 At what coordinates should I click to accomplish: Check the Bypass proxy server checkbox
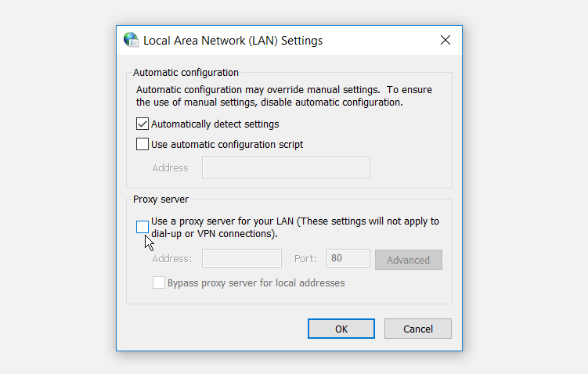point(159,282)
